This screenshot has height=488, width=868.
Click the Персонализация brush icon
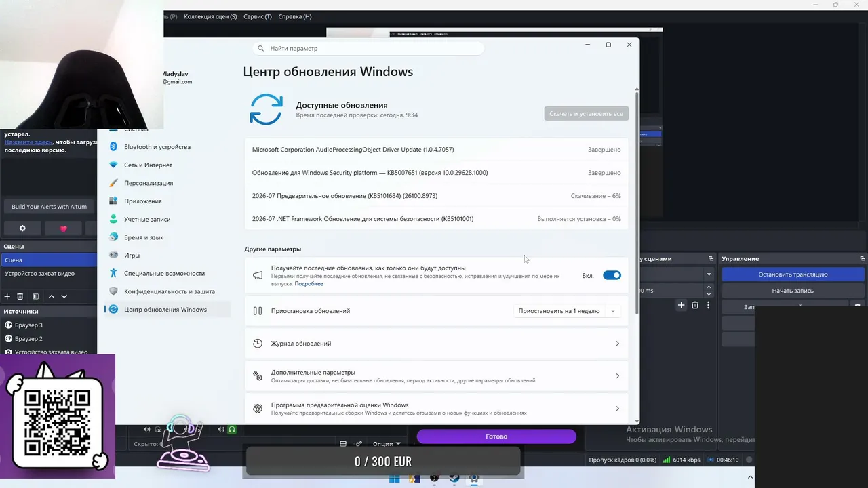pos(113,183)
